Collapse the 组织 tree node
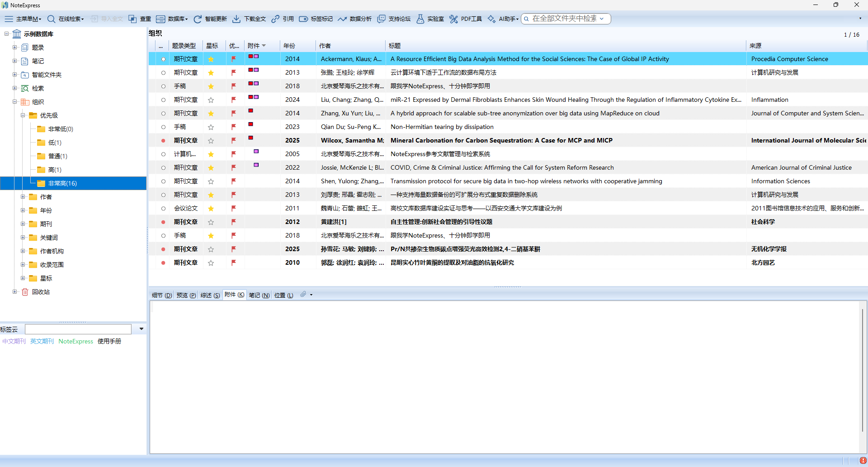This screenshot has width=868, height=467. click(14, 102)
